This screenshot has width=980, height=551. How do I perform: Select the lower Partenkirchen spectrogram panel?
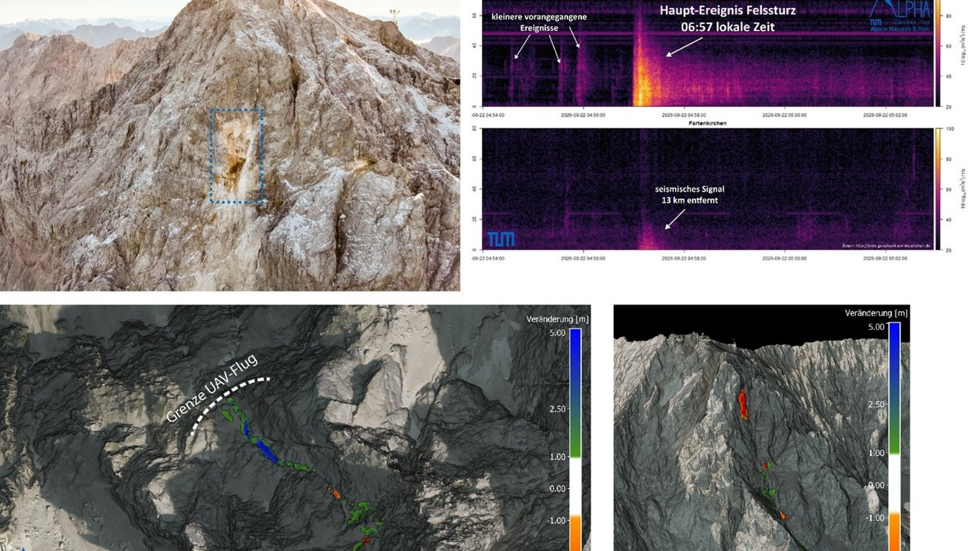(708, 189)
